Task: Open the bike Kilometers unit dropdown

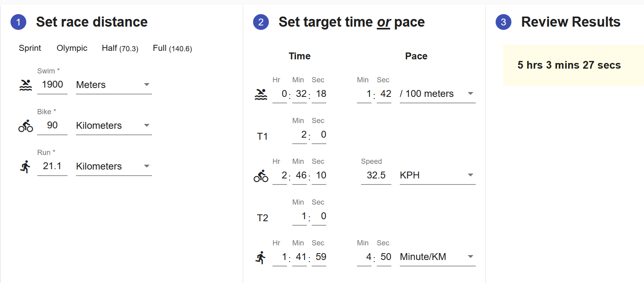Action: (x=114, y=126)
